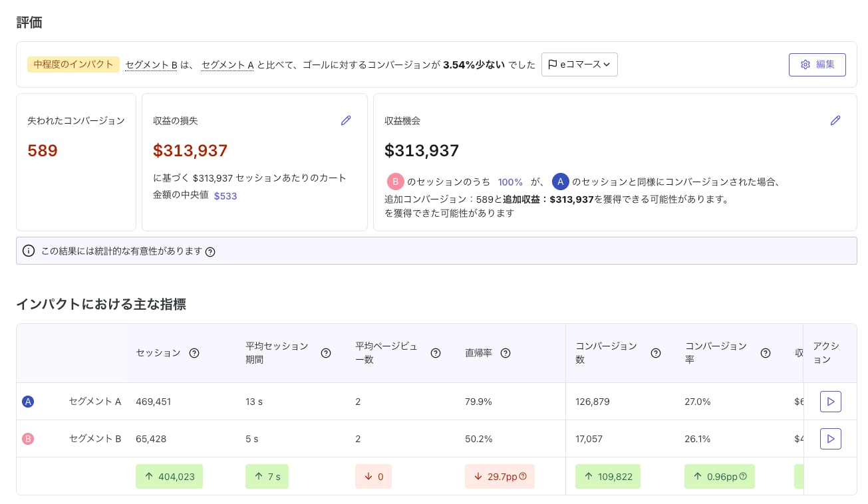This screenshot has height=504, width=868.
Task: Click the 469,451 sessions cell
Action: (153, 402)
